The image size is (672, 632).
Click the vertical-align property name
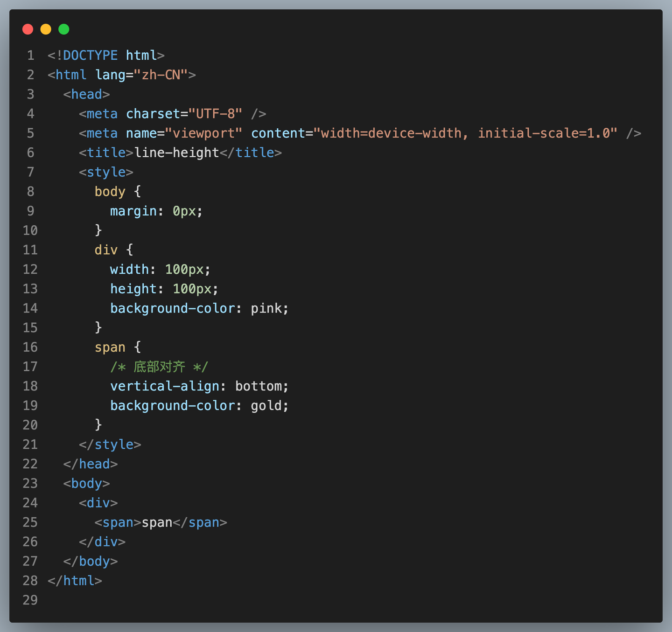(x=165, y=386)
